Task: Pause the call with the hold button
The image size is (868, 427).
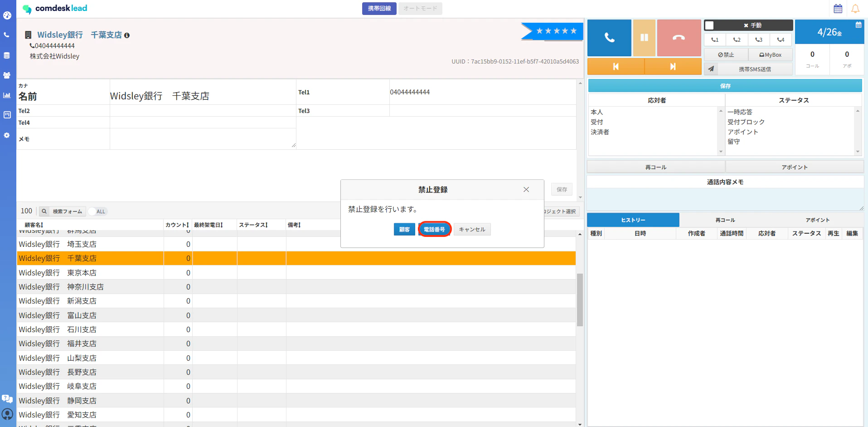Action: point(644,38)
